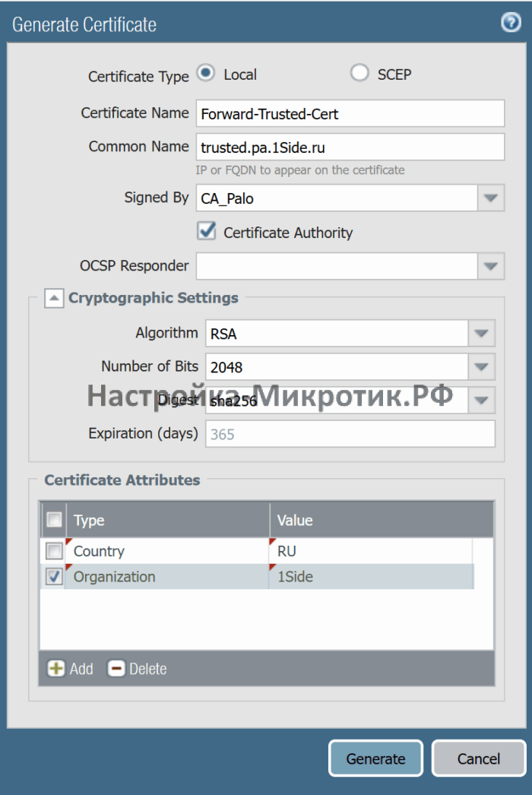The height and width of the screenshot is (795, 532).
Task: Click the Cancel button
Action: 479,759
